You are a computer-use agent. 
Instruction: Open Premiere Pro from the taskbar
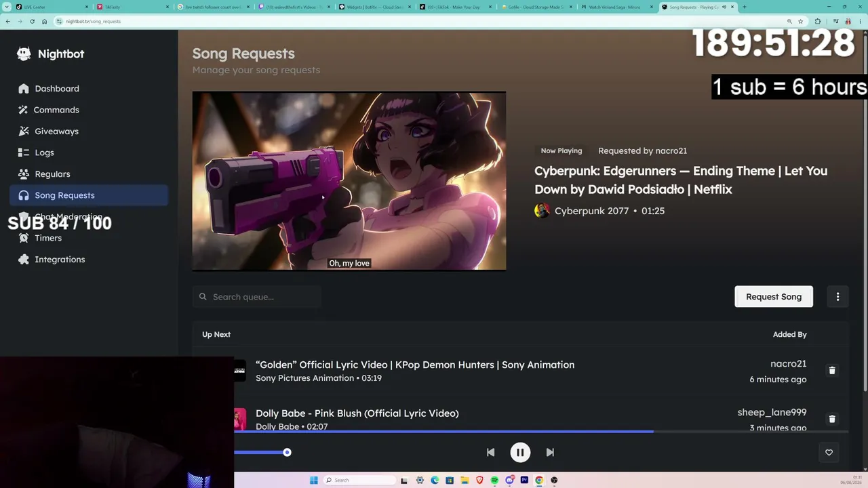(524, 480)
